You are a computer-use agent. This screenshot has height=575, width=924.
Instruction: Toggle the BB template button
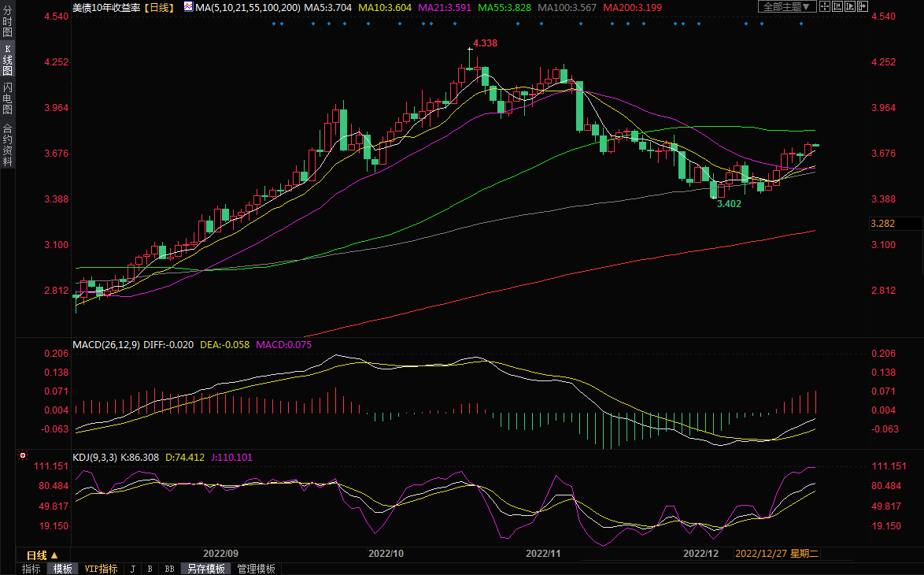(169, 569)
